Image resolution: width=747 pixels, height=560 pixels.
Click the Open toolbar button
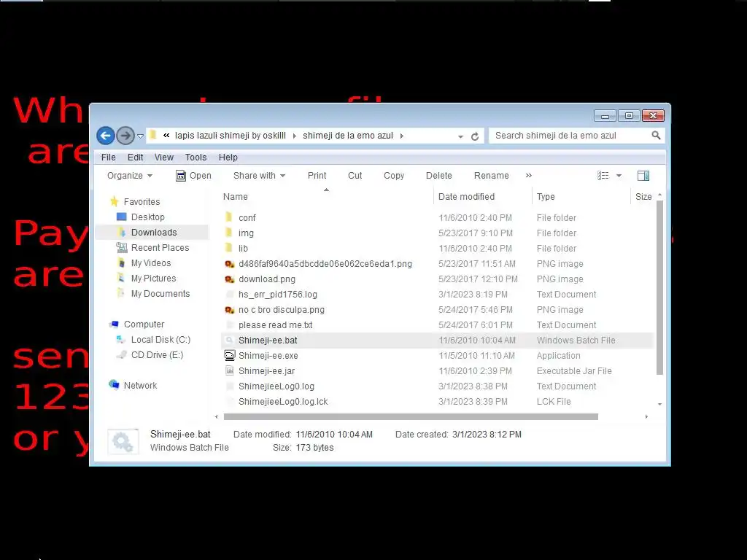tap(193, 176)
